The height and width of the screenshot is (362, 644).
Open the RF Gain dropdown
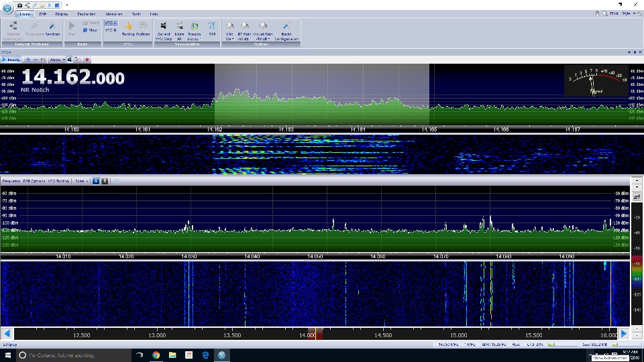tap(244, 31)
